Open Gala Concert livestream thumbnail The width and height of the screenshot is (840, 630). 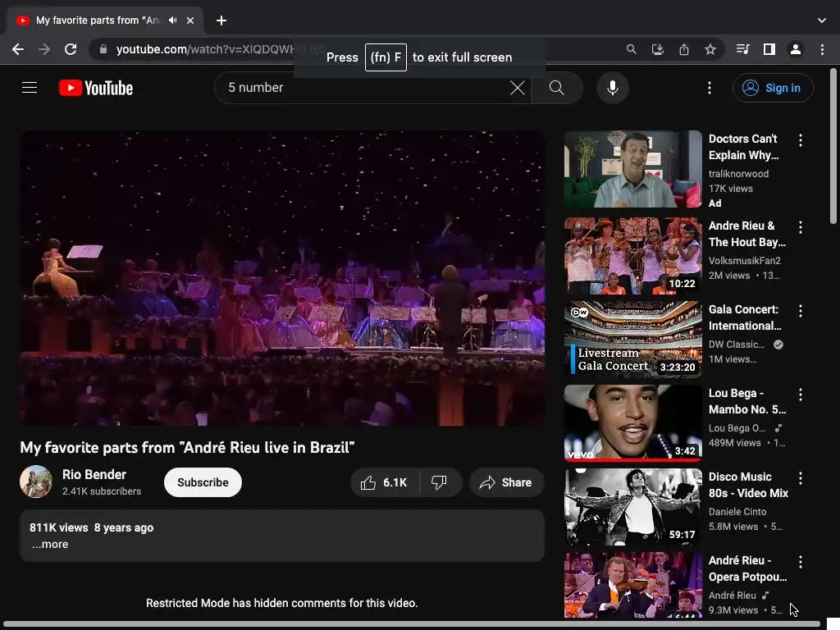pyautogui.click(x=632, y=340)
